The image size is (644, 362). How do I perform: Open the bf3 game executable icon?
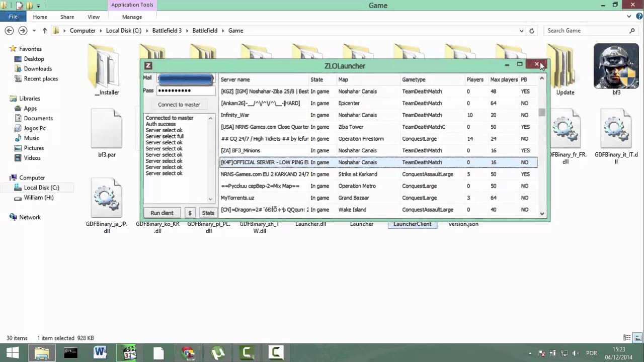click(616, 66)
